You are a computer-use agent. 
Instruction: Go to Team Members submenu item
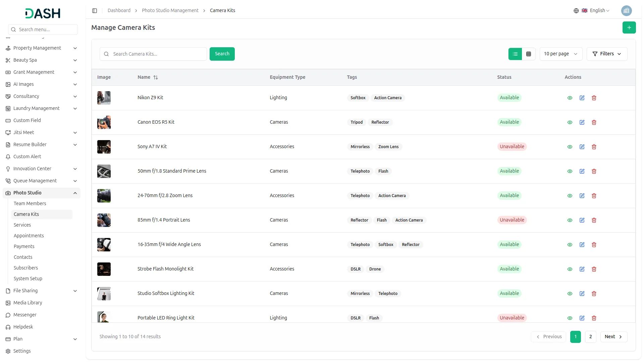click(30, 203)
